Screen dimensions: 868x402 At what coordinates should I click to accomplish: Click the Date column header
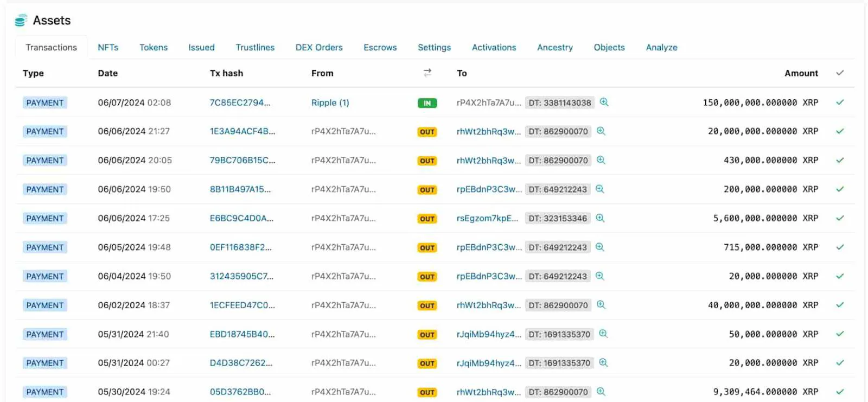108,73
